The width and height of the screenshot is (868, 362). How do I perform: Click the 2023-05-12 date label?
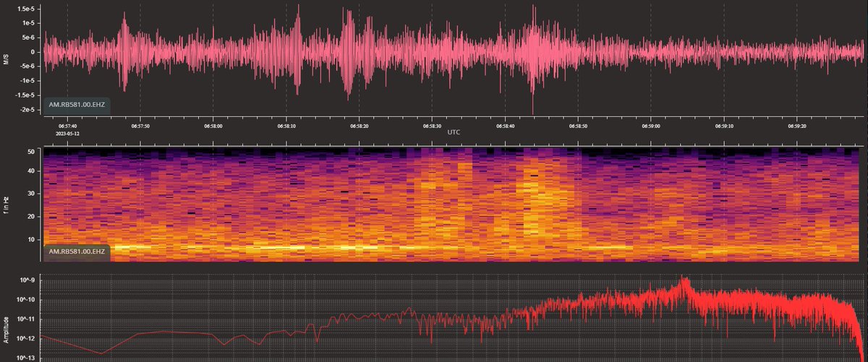coord(68,134)
